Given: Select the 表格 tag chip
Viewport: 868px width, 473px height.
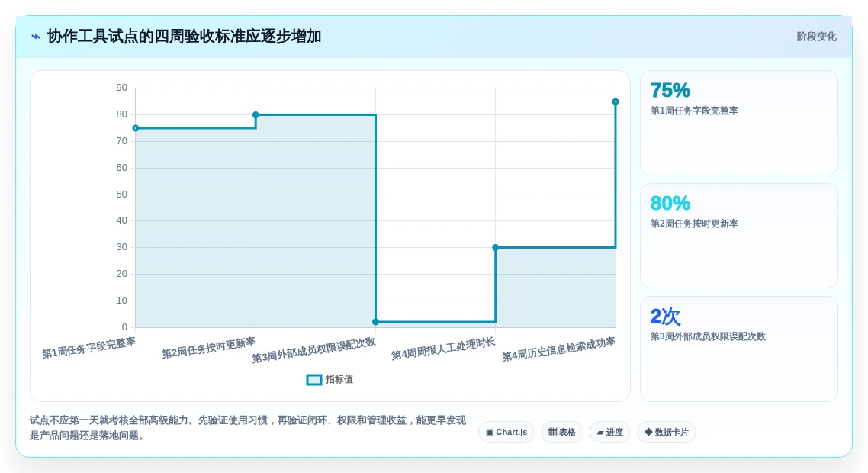Looking at the screenshot, I should tap(561, 432).
